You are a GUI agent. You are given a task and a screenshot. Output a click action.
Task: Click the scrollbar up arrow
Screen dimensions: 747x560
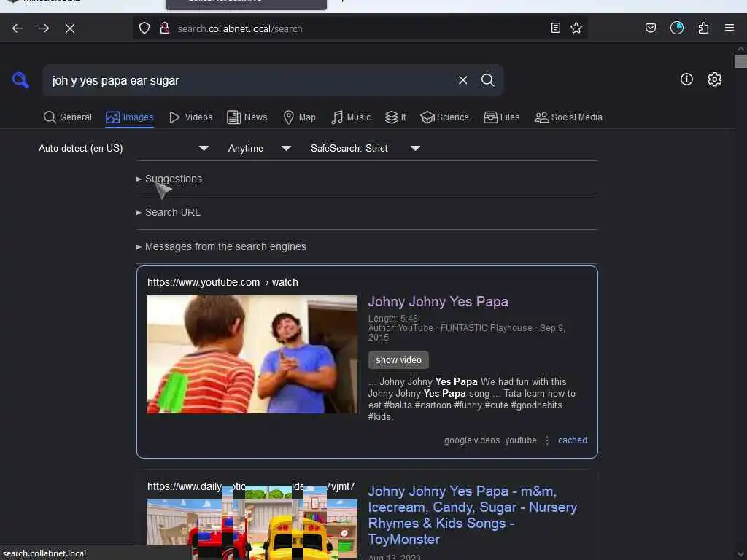coord(740,49)
